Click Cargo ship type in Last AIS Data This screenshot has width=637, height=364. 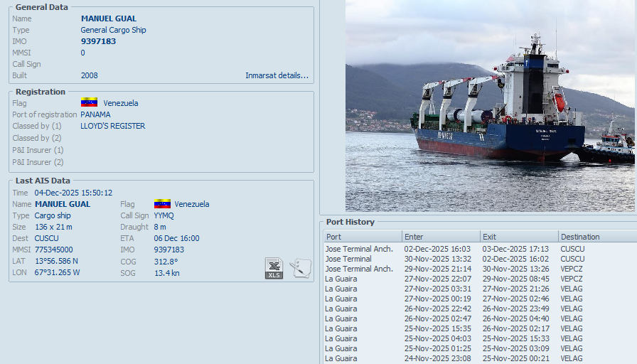click(x=53, y=215)
